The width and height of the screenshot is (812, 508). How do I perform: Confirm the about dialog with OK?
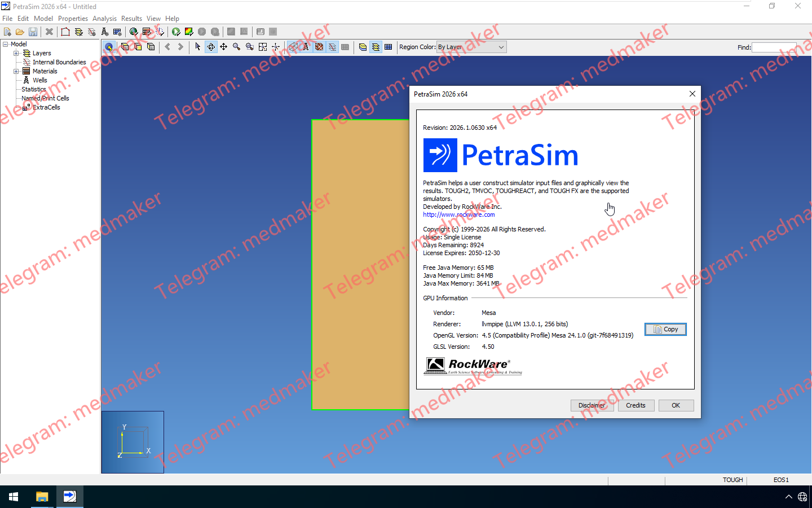click(676, 405)
